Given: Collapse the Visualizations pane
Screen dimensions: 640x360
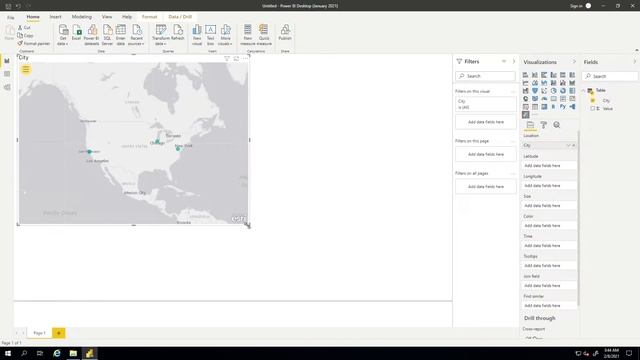Looking at the screenshot, I should (574, 62).
